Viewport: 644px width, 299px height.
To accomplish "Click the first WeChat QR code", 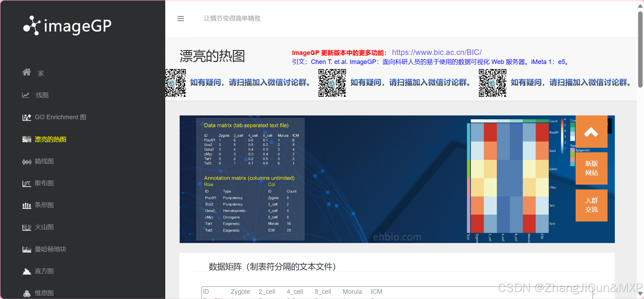I will pyautogui.click(x=176, y=83).
